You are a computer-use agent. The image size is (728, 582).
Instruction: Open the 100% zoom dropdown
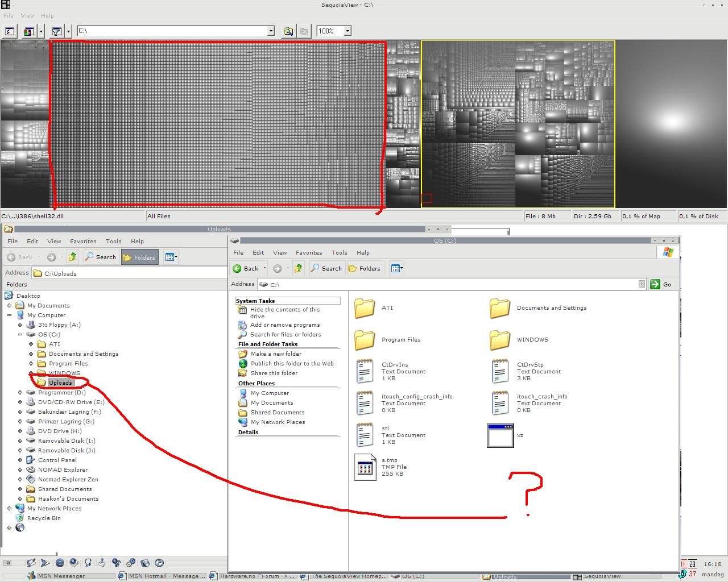348,31
